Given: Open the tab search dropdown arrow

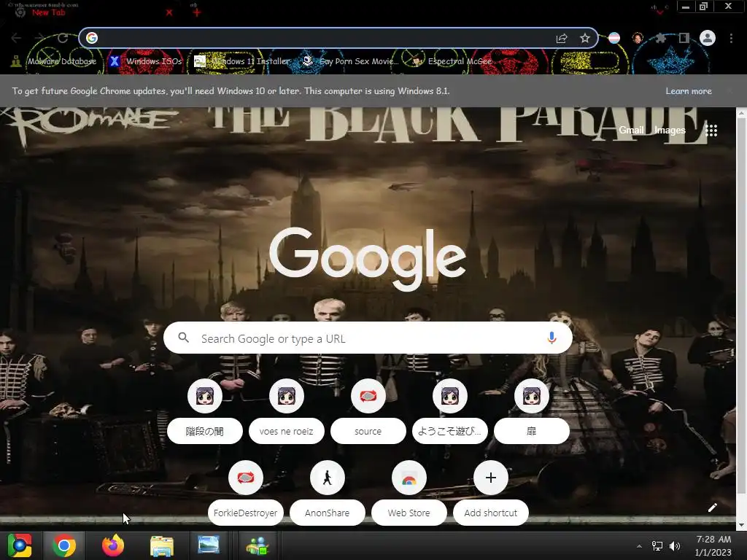Looking at the screenshot, I should click(659, 12).
